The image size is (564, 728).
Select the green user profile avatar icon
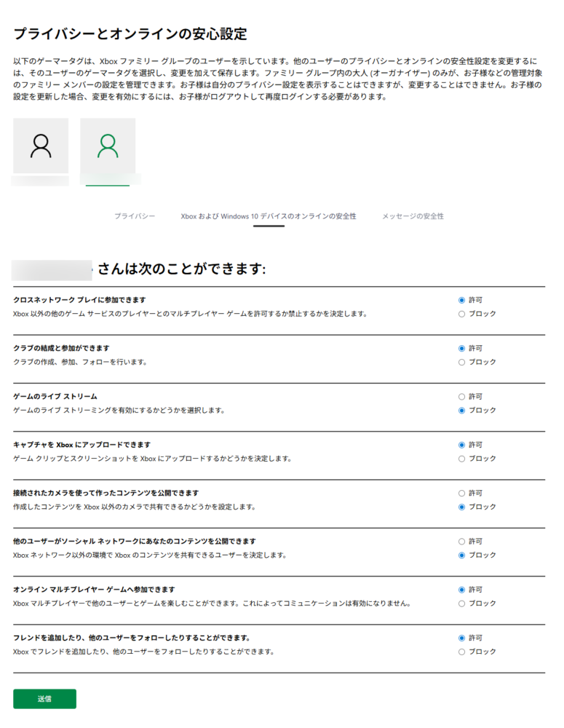coord(108,146)
